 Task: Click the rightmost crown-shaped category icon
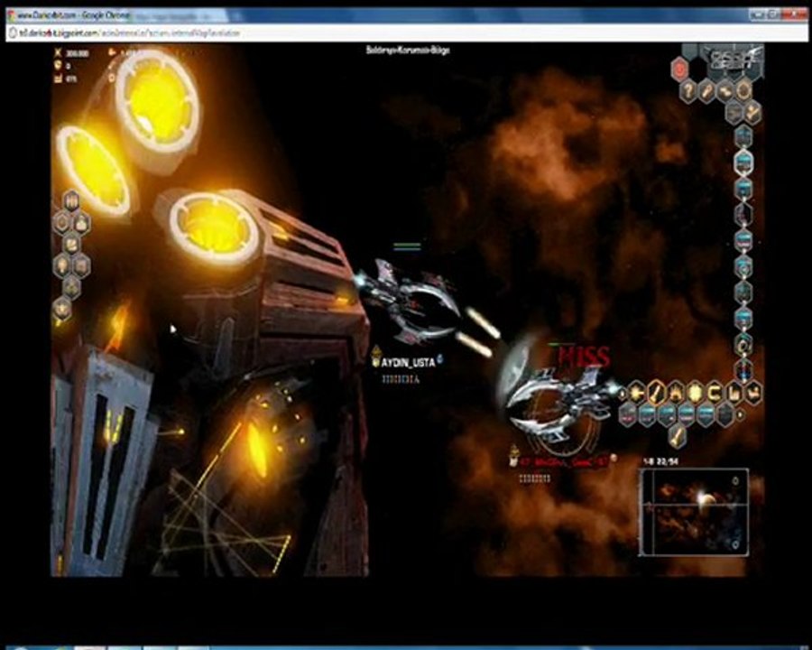click(752, 393)
